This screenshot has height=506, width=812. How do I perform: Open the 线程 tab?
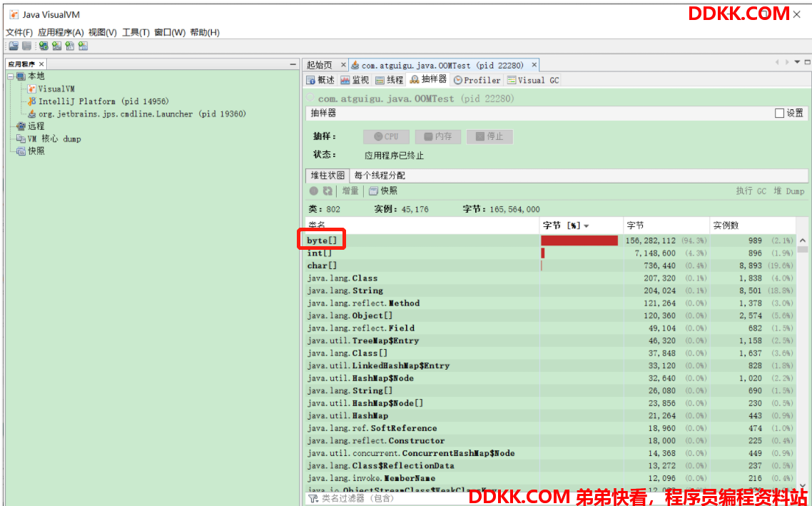pos(389,80)
